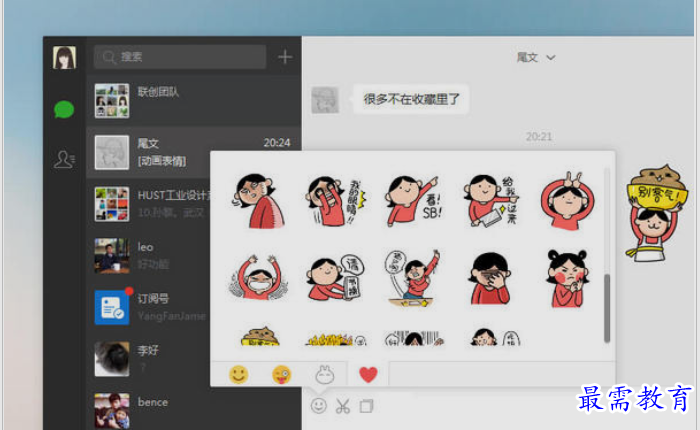Open the chat with leo

point(149,256)
